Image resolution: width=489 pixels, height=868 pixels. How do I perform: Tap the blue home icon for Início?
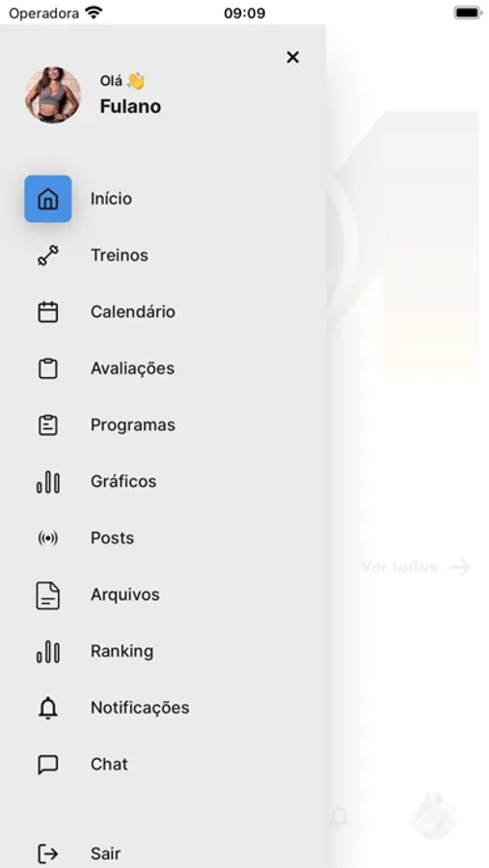click(x=47, y=199)
